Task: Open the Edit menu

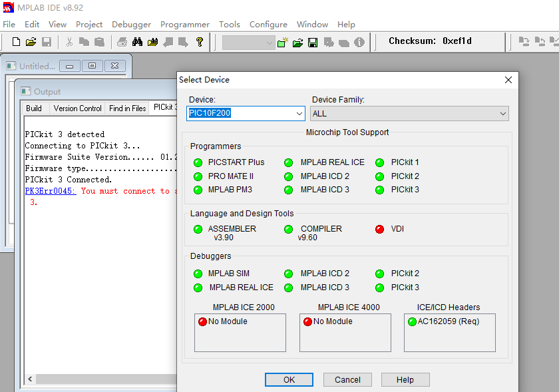Action: click(x=32, y=24)
